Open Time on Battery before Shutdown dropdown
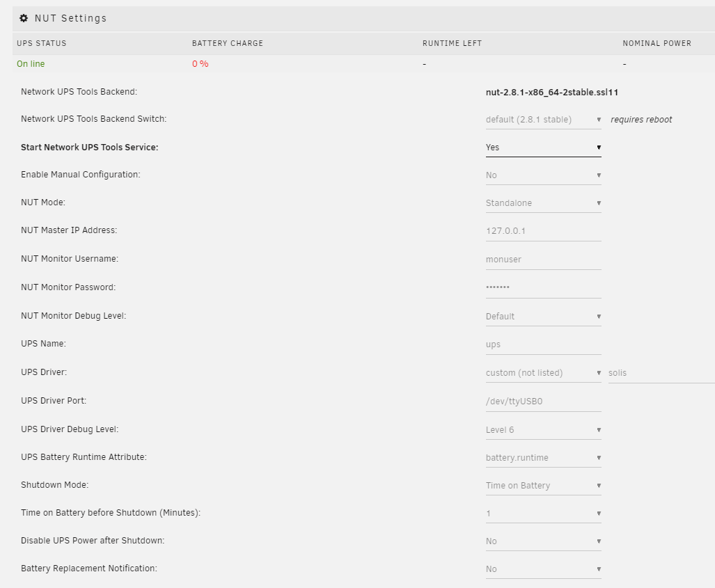Viewport: 715px width, 588px height. tap(543, 514)
